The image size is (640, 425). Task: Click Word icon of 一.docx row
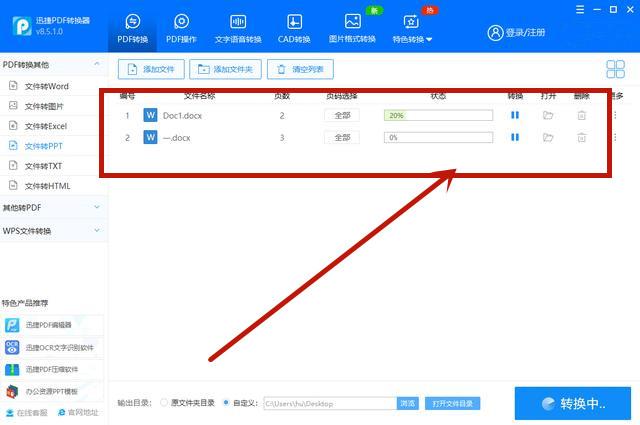150,138
